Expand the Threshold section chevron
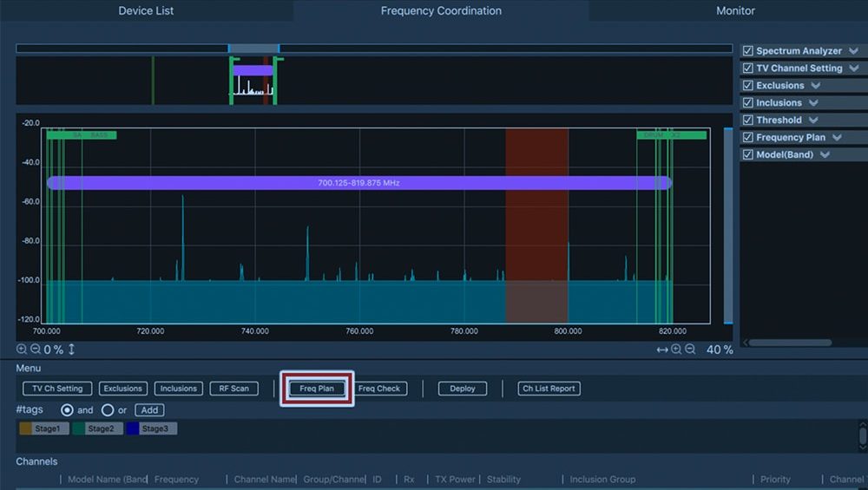The image size is (868, 490). (x=813, y=120)
